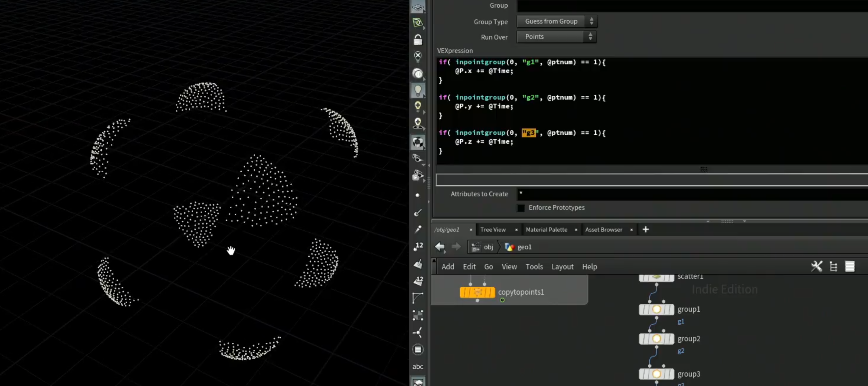Open the network editor tools wrench icon
The image size is (868, 386).
816,266
